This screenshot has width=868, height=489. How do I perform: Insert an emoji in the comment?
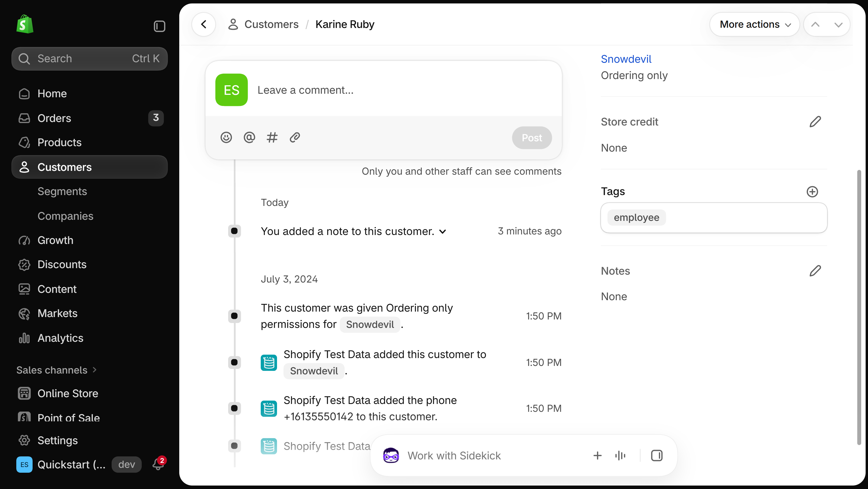point(226,137)
